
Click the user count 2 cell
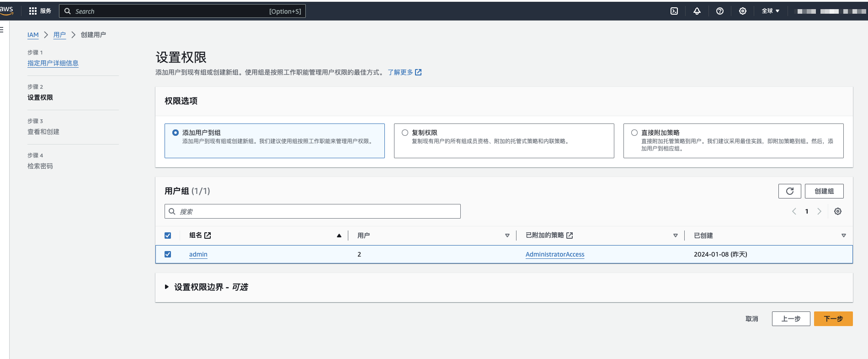coord(359,254)
